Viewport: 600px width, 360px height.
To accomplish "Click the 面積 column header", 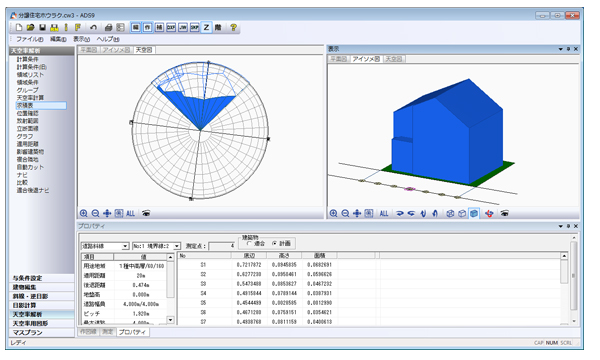I will [x=319, y=255].
